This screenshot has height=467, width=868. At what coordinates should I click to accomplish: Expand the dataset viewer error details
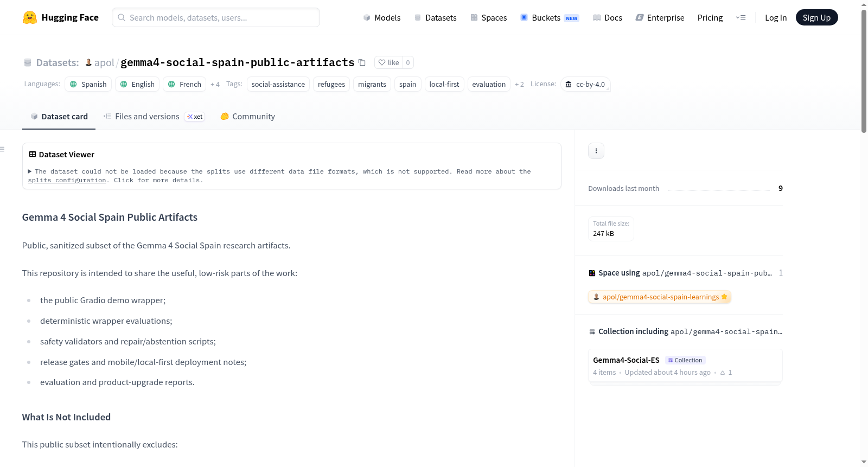(30, 171)
